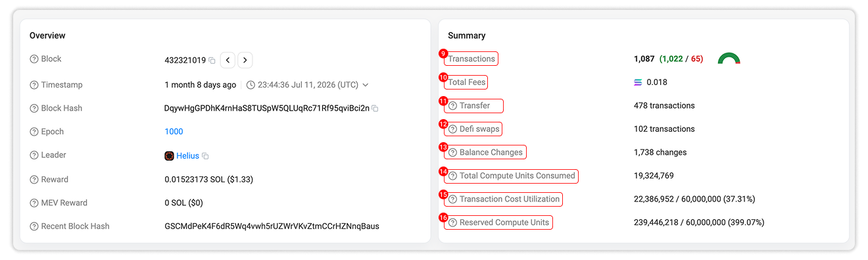Select the recent block hash GSCMdPeK4F6d...
The height and width of the screenshot is (260, 868).
(x=272, y=226)
